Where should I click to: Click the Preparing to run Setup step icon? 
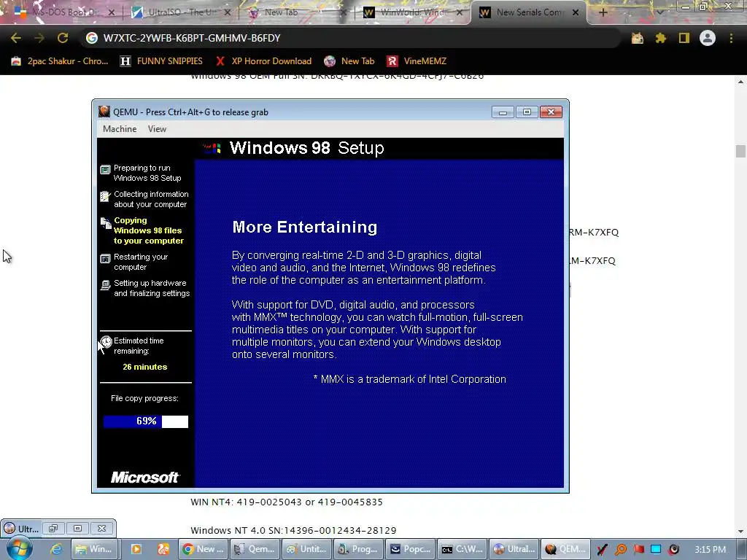point(105,169)
